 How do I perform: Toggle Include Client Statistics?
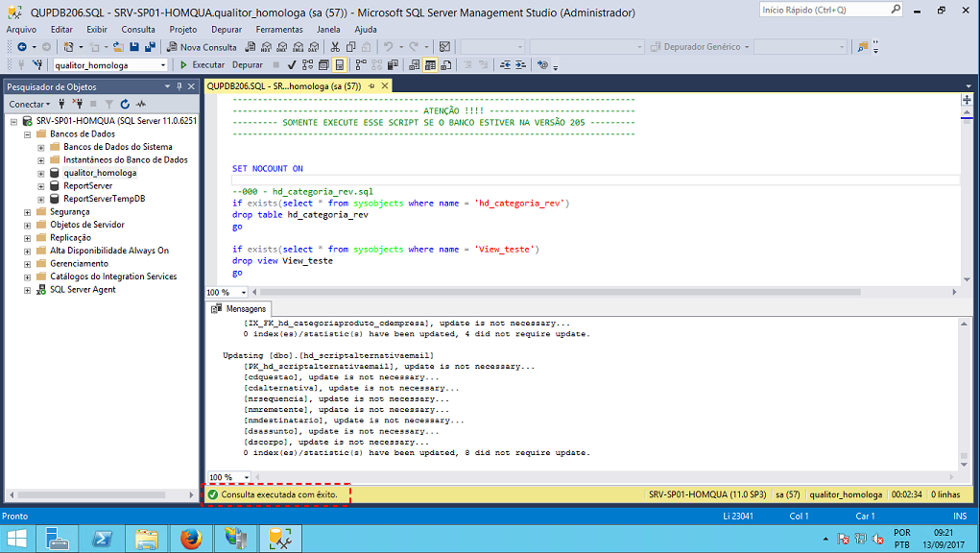393,65
